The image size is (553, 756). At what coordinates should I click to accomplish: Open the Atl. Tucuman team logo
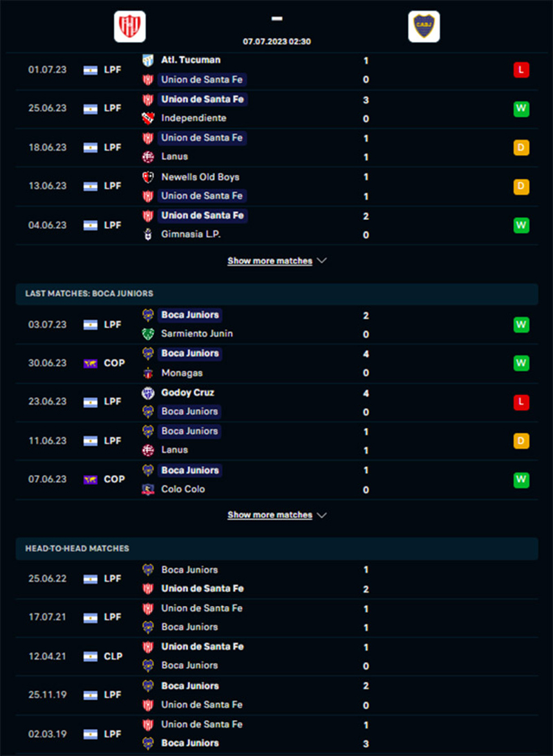point(148,60)
